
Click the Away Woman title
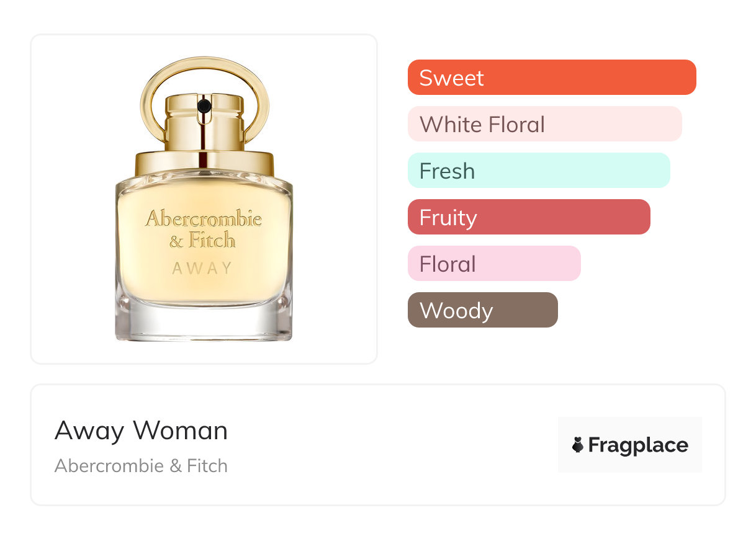(x=141, y=431)
